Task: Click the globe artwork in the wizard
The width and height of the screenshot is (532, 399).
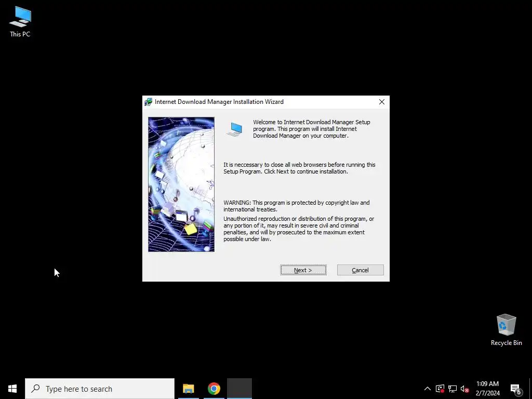Action: tap(181, 184)
